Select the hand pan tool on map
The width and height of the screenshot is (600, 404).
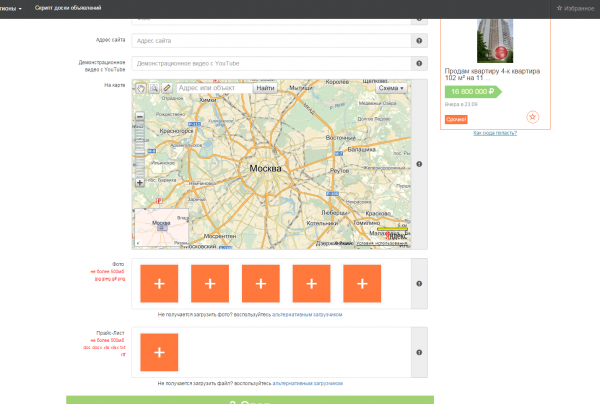(141, 88)
